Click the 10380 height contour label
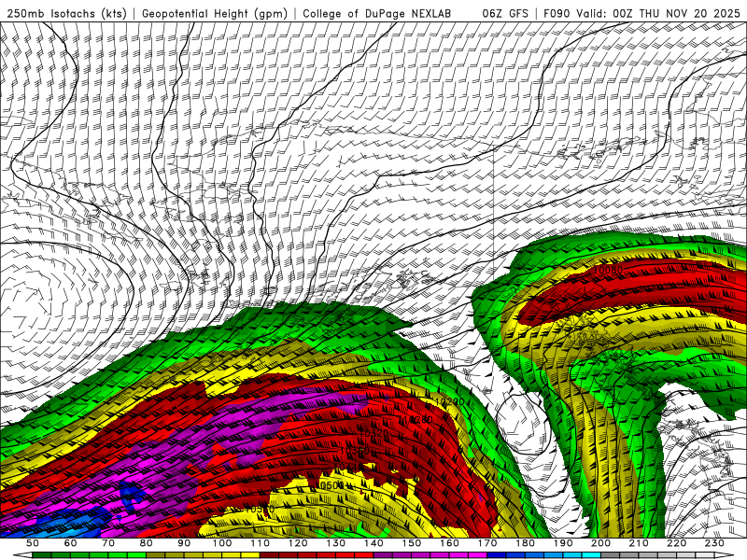747x560 pixels. [x=355, y=451]
